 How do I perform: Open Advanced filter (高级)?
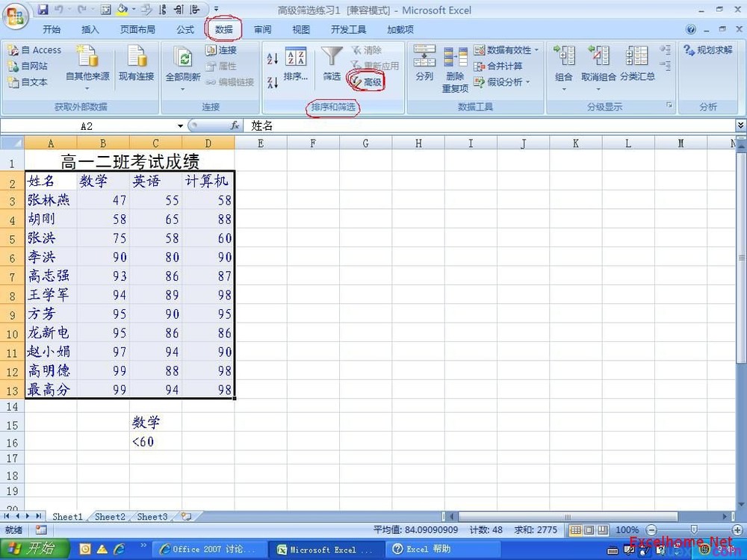(x=368, y=82)
